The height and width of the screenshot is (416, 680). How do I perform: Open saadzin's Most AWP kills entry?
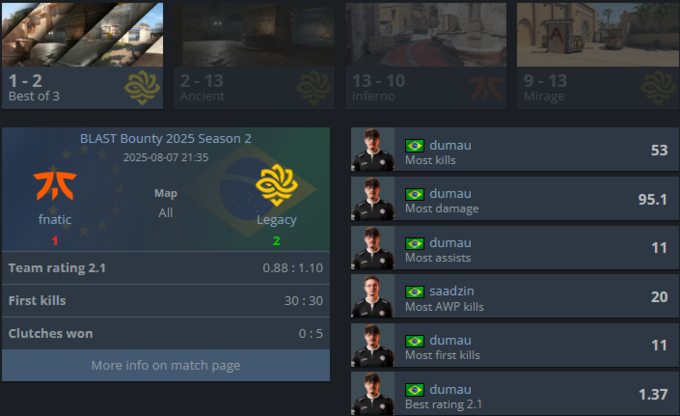pos(515,296)
